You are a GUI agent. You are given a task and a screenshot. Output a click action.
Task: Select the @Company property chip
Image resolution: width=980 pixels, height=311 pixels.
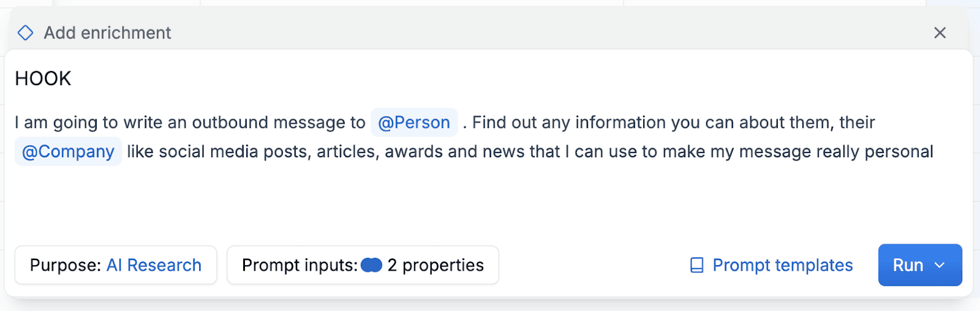[x=68, y=152]
